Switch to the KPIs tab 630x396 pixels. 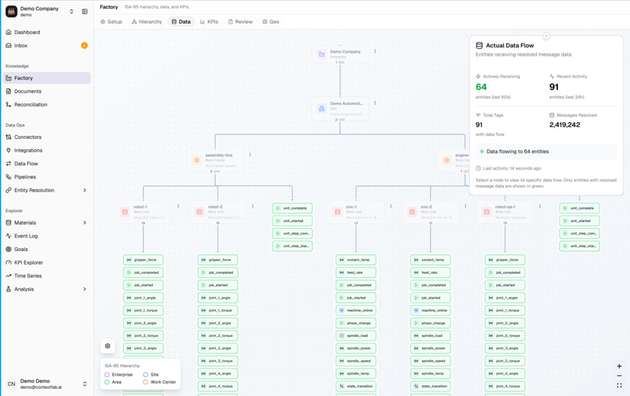point(209,22)
